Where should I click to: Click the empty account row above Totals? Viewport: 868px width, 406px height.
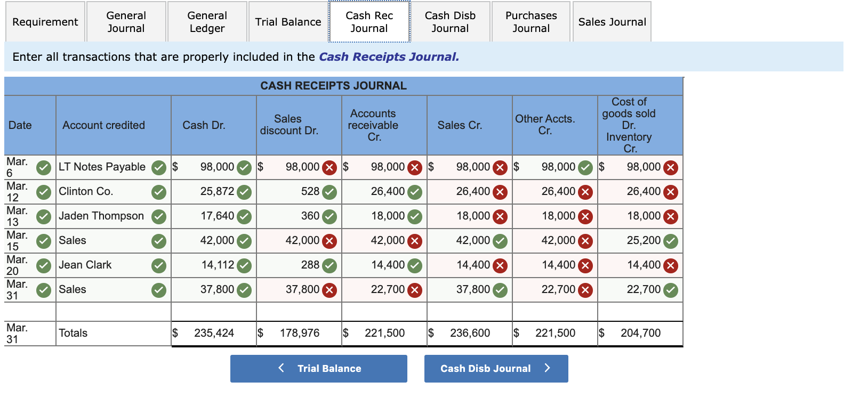pos(114,312)
